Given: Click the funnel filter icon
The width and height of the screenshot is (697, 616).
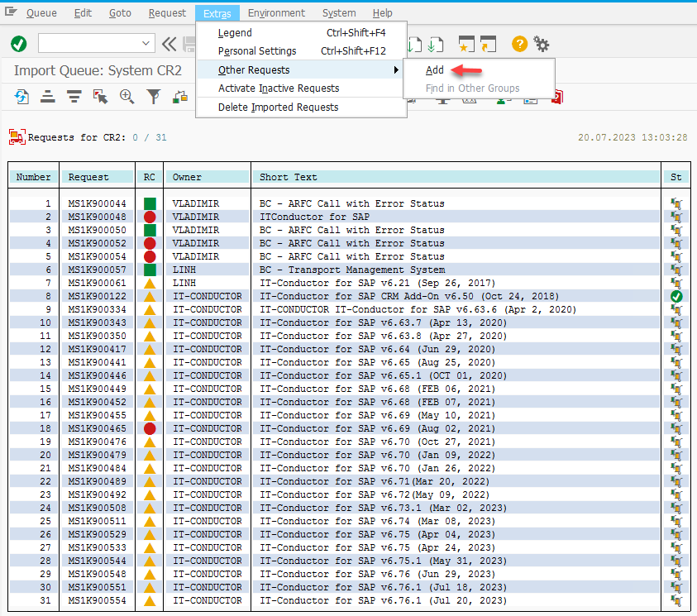Looking at the screenshot, I should pos(153,97).
